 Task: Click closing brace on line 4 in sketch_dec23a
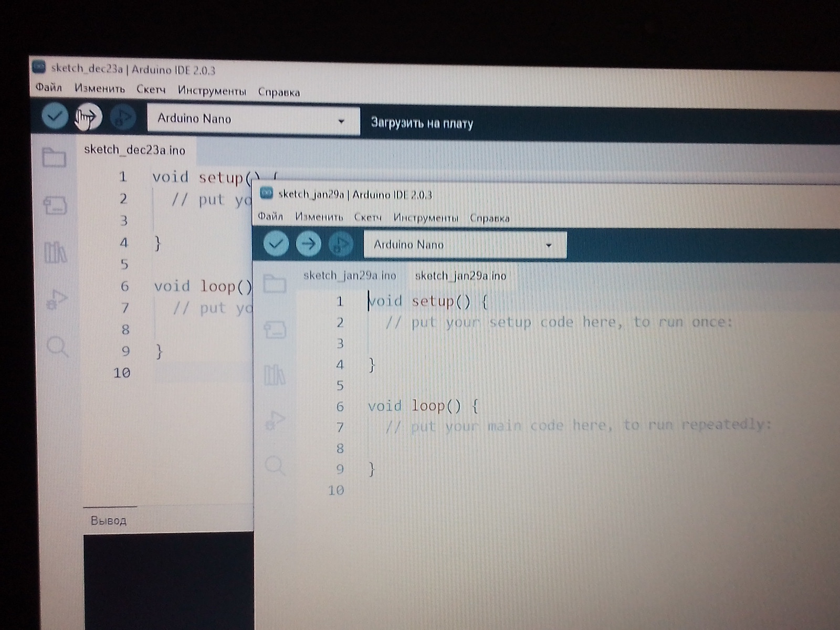(x=157, y=244)
